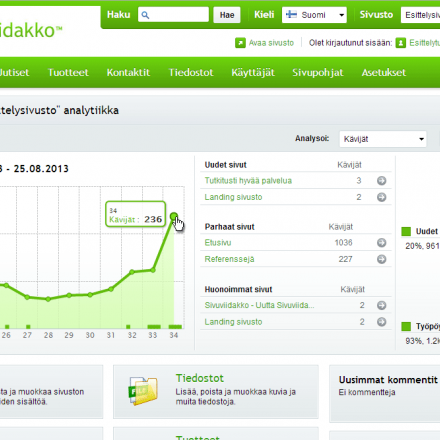The image size is (440, 440).
Task: Click the Uudet sivut heading
Action: [x=225, y=165]
